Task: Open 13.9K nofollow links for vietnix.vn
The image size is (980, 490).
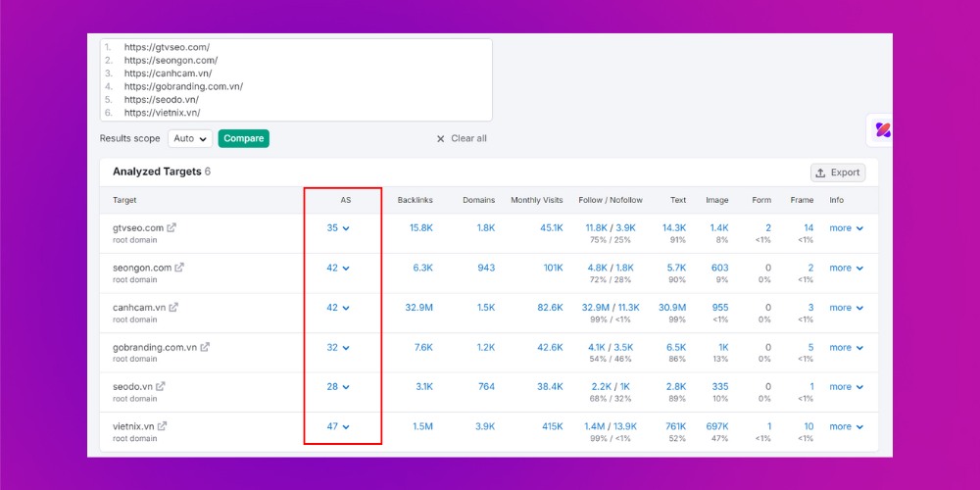Action: click(625, 426)
